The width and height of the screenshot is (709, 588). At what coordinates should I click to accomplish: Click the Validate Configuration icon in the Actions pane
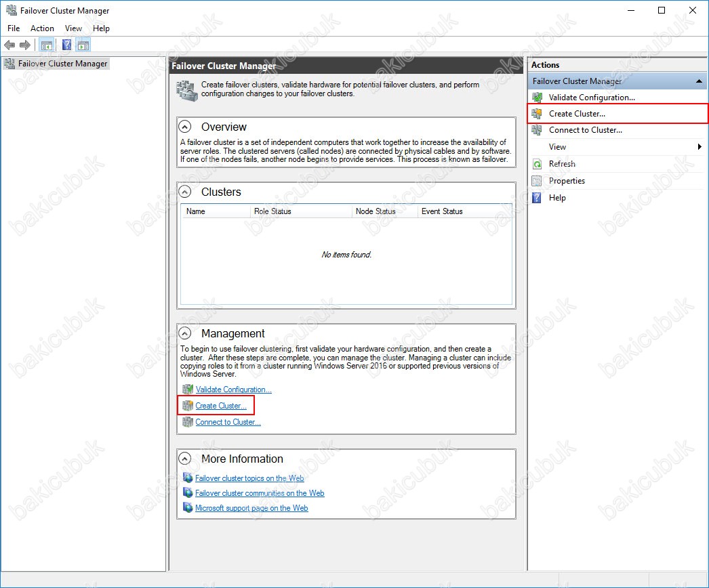click(x=538, y=97)
